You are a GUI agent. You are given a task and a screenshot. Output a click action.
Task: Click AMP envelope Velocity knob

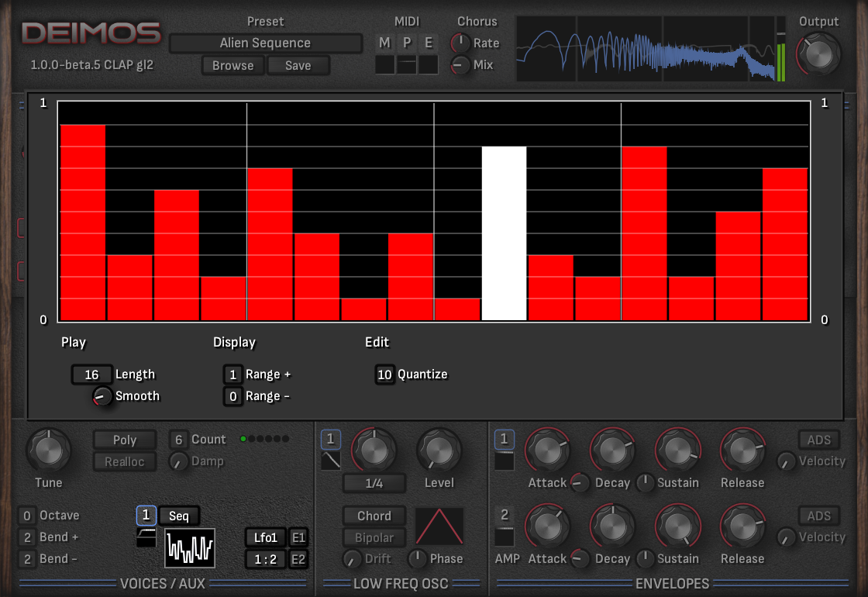[x=786, y=537]
